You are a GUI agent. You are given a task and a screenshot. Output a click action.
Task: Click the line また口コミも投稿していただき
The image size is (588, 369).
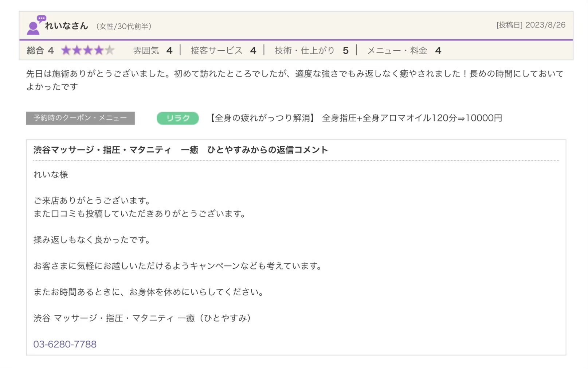point(140,214)
